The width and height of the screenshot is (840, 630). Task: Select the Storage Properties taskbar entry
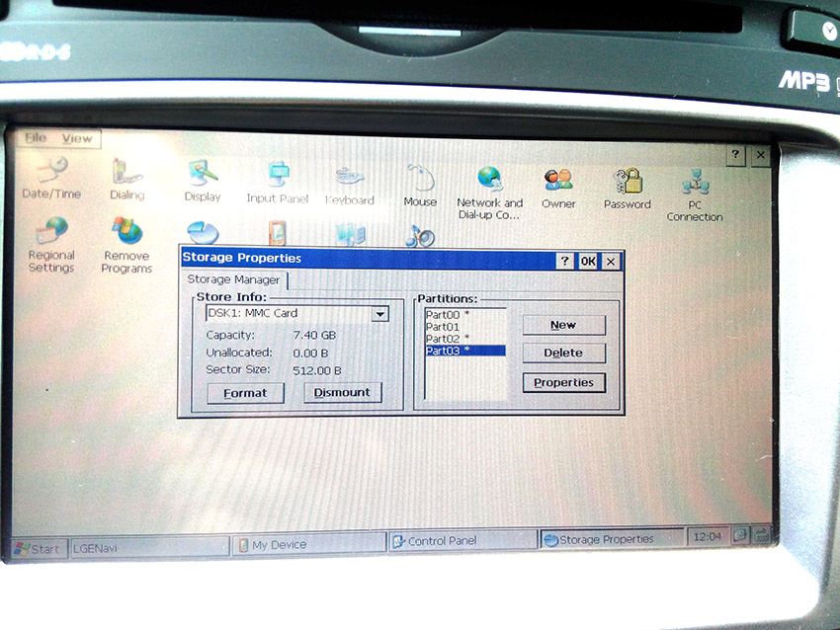613,539
